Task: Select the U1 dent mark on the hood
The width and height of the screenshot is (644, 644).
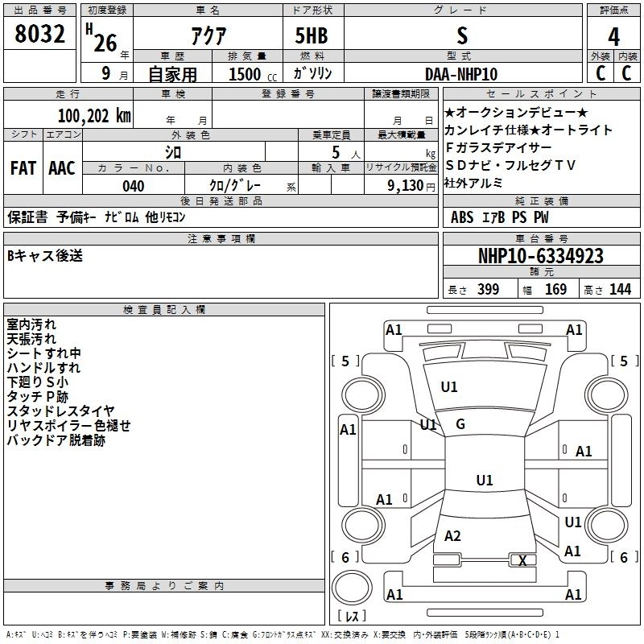Action: [x=449, y=387]
